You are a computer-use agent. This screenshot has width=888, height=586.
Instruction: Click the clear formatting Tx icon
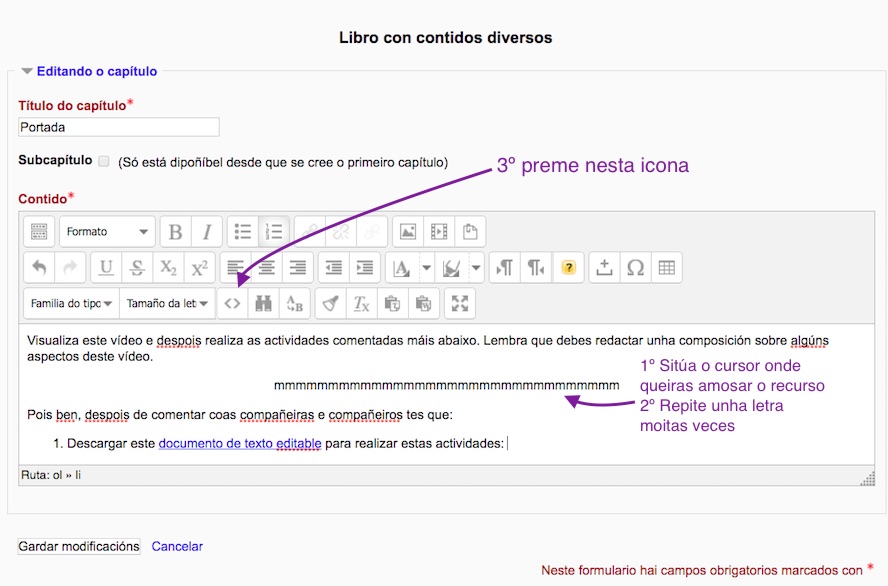[x=362, y=304]
